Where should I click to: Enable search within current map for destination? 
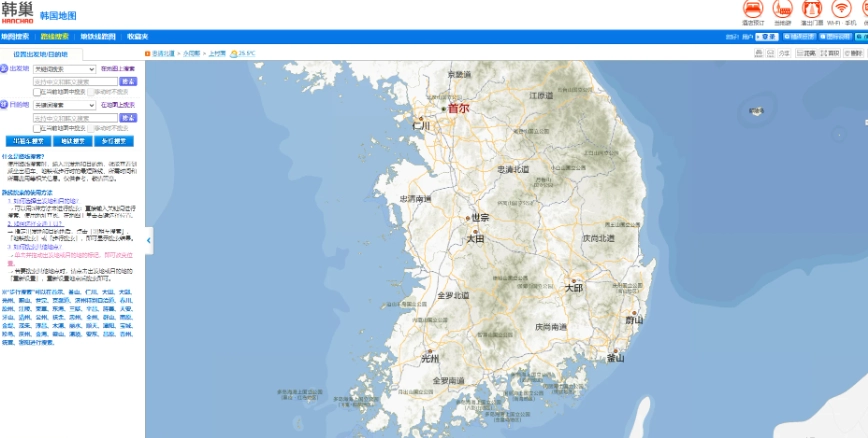[37, 128]
